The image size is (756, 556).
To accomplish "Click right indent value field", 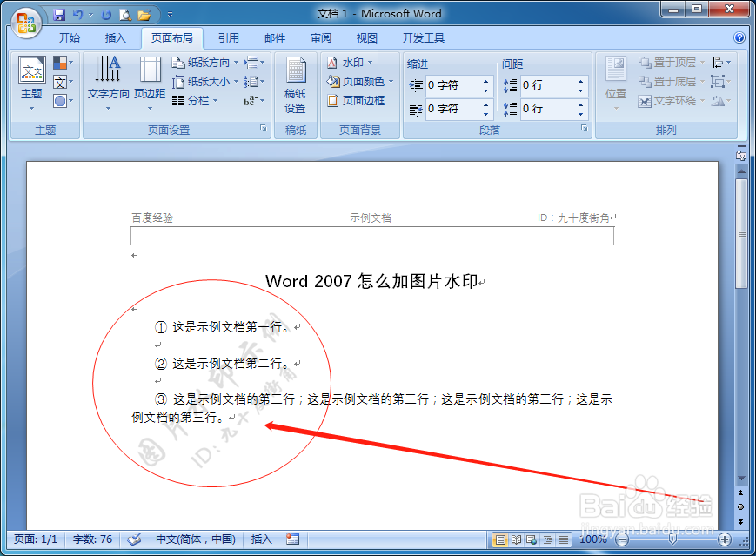I will click(454, 109).
